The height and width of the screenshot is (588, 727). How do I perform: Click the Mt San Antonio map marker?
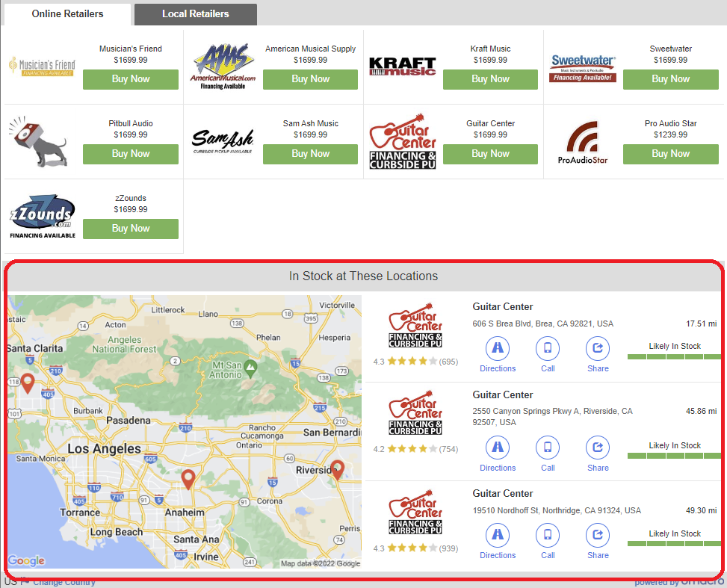pos(250,368)
